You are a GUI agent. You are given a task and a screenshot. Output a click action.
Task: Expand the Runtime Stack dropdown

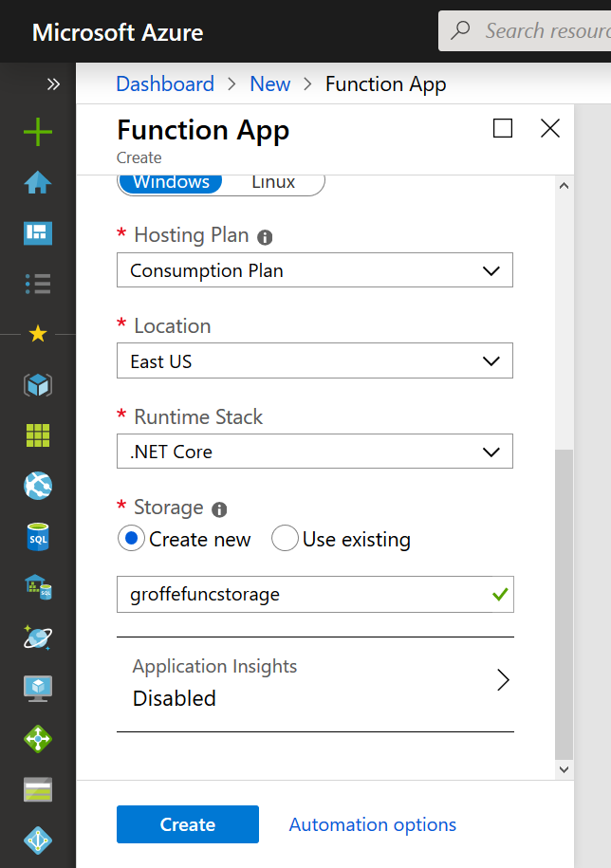pos(315,452)
